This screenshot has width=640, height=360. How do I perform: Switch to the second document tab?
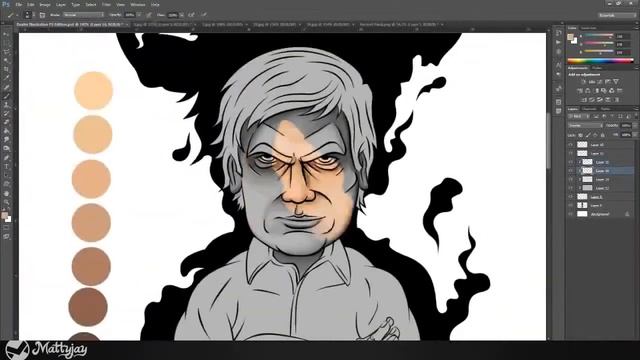[x=163, y=25]
